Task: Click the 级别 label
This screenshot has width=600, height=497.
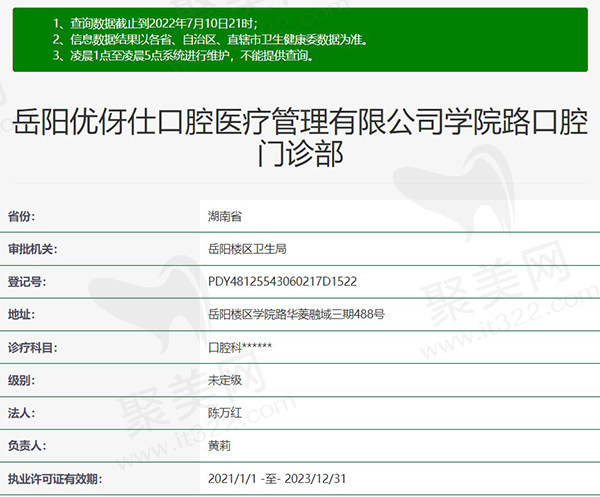Action: click(x=21, y=380)
